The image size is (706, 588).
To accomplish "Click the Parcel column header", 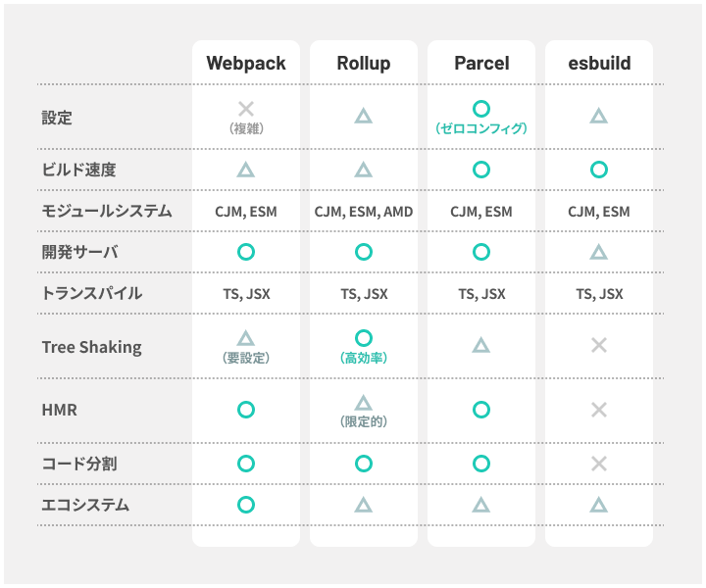I will tap(481, 64).
